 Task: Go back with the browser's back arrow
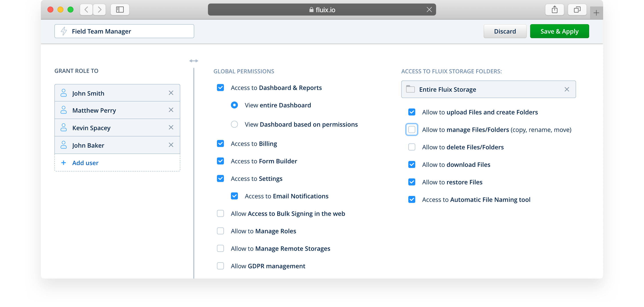(x=87, y=10)
